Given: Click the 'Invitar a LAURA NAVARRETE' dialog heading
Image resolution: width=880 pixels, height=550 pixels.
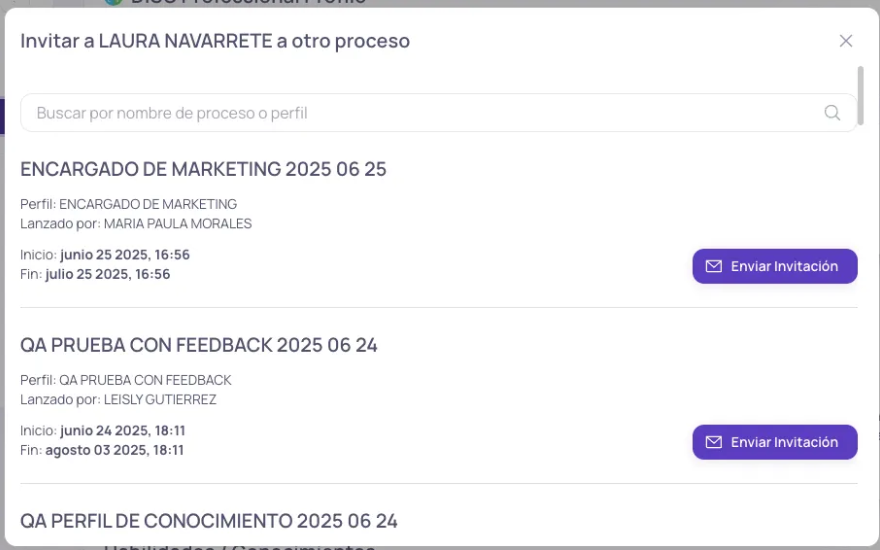Looking at the screenshot, I should (215, 41).
